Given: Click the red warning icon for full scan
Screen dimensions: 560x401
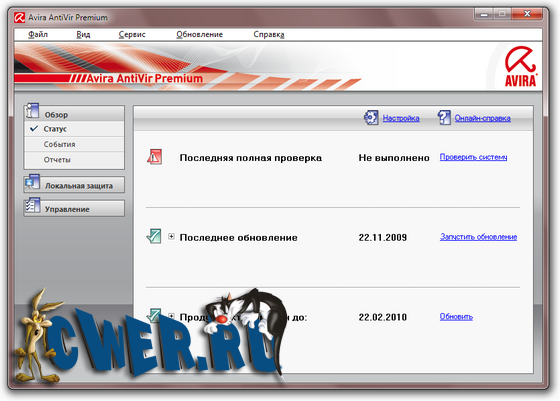Looking at the screenshot, I should [154, 157].
